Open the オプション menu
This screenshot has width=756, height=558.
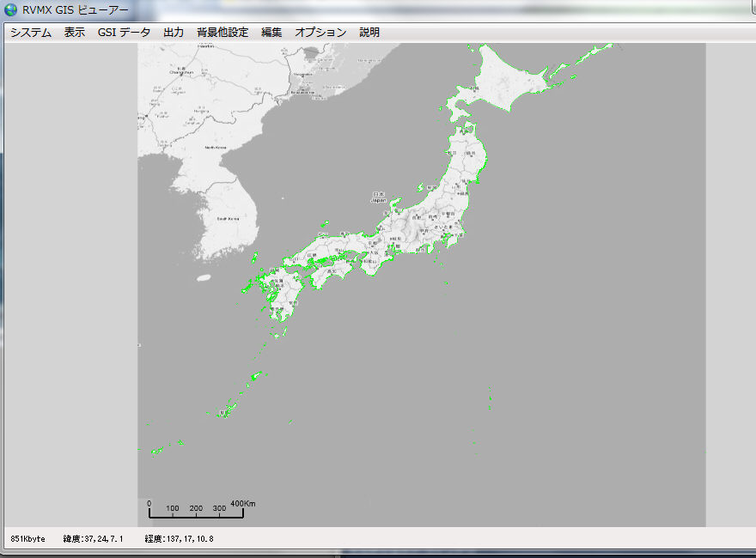320,33
